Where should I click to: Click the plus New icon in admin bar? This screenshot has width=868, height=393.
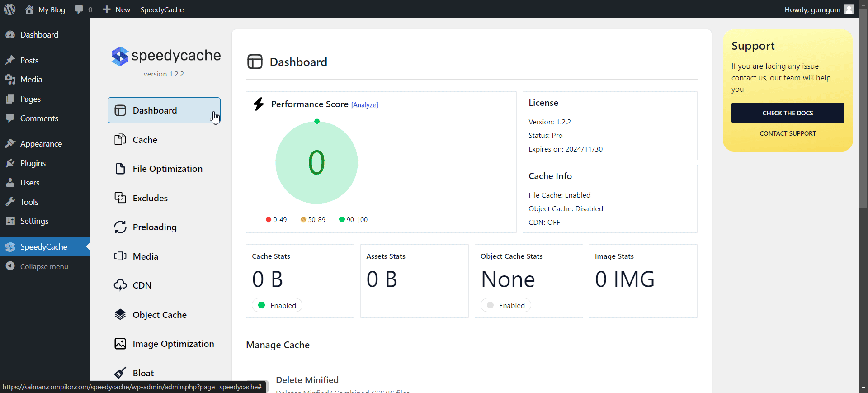107,9
